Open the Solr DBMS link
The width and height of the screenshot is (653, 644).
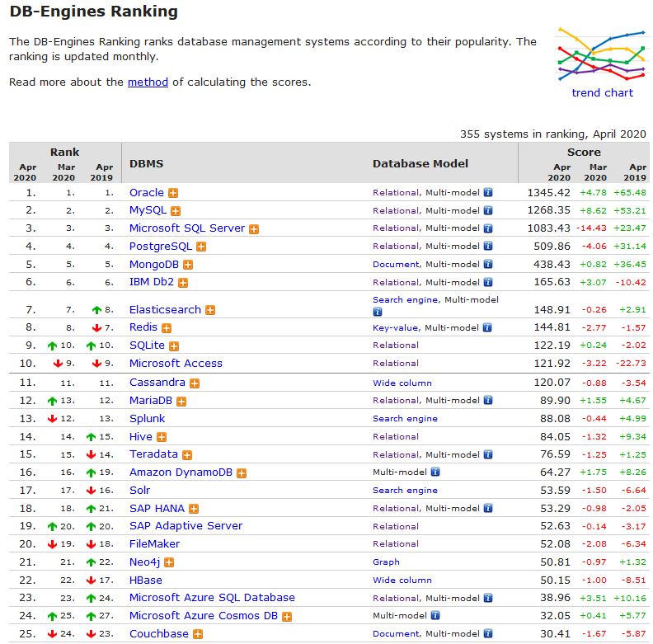coord(139,491)
